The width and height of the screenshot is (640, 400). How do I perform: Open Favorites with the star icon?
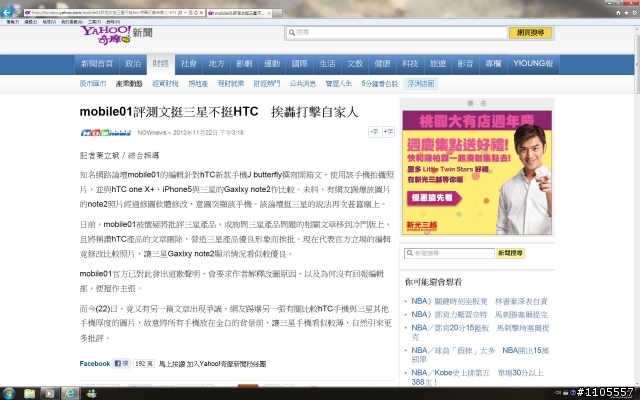click(627, 13)
